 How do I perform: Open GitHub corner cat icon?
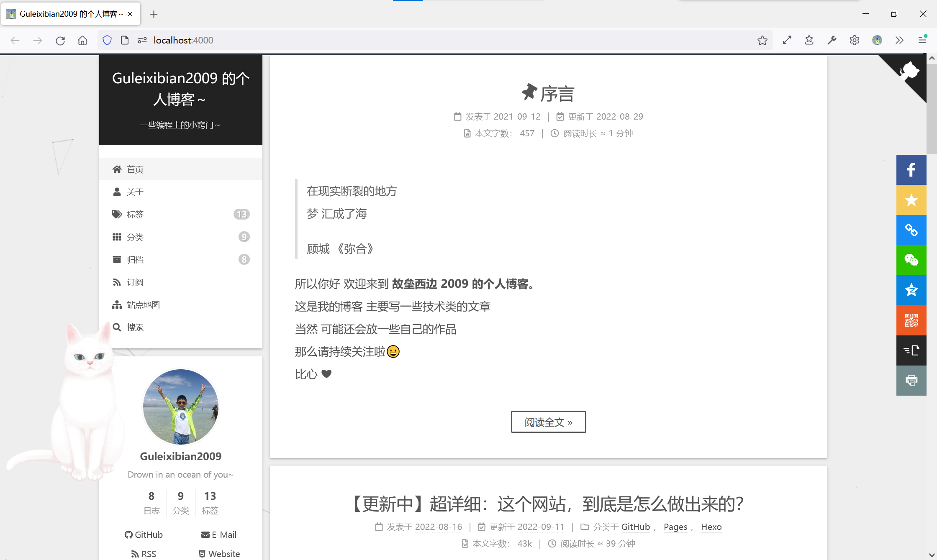pyautogui.click(x=910, y=71)
